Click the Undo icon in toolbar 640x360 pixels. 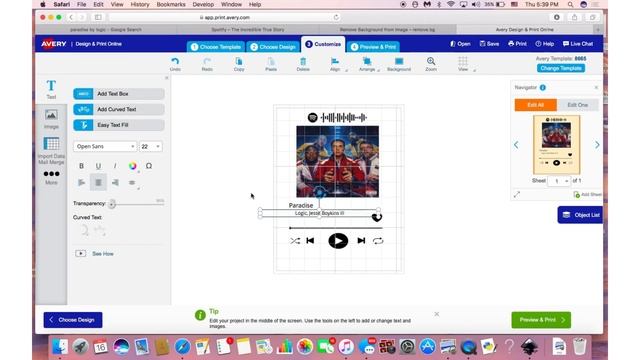tap(175, 64)
